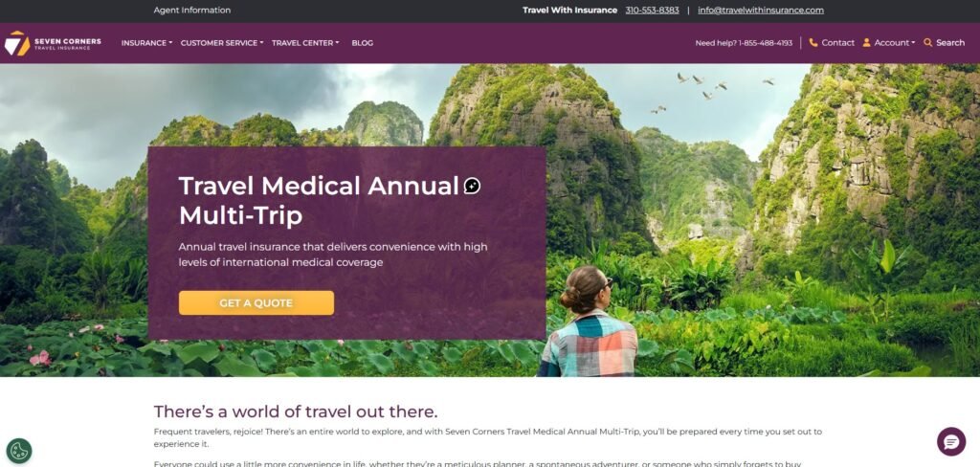Click the Travel Medical Annual Multi-Trip heading
This screenshot has height=467, width=980.
pos(320,201)
